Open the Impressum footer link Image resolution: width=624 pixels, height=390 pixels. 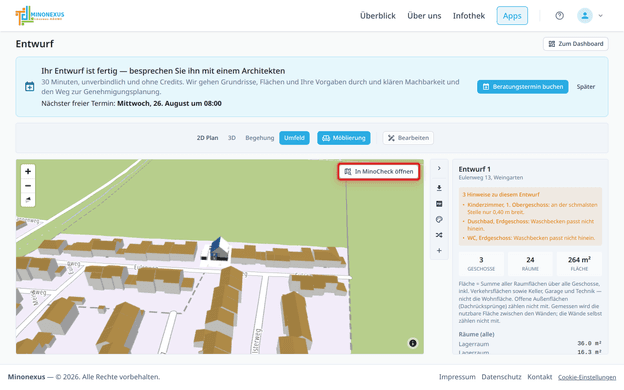(x=457, y=377)
